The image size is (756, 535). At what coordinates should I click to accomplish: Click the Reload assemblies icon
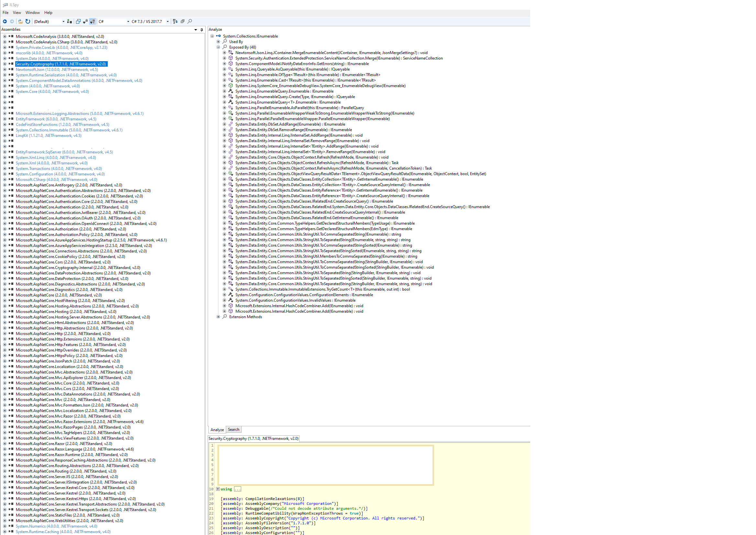point(28,21)
